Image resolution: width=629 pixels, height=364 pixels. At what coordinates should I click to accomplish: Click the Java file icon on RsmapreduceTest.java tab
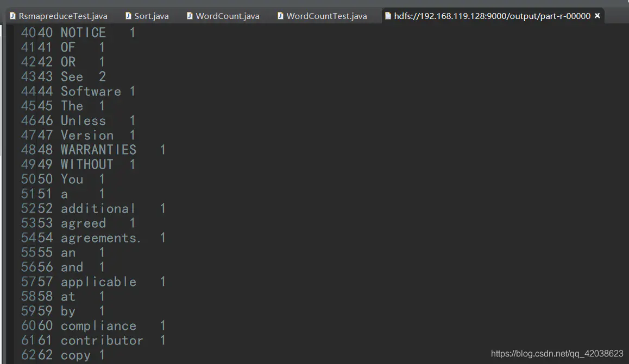pos(12,16)
